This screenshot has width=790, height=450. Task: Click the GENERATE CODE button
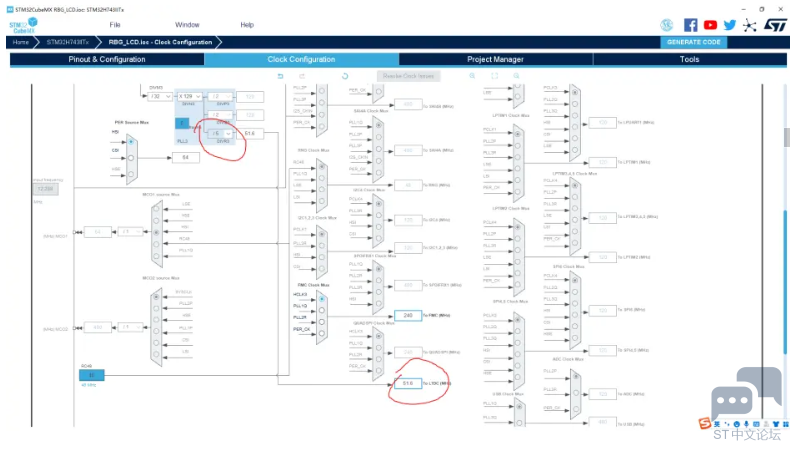coord(693,42)
